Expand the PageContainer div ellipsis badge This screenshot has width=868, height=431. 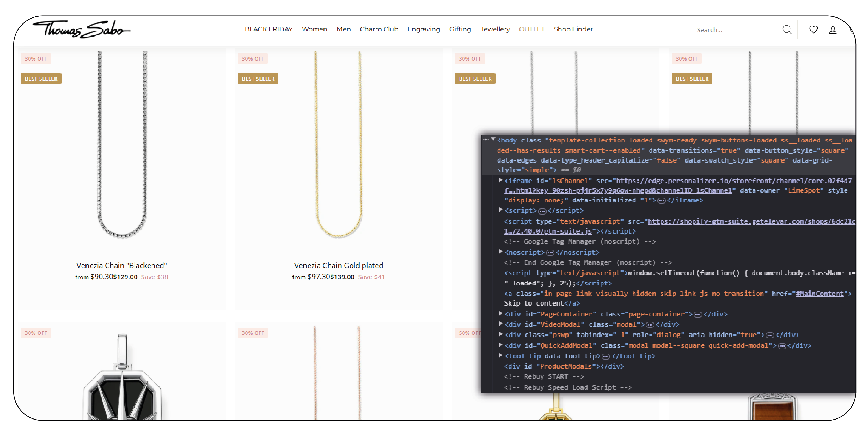click(698, 315)
